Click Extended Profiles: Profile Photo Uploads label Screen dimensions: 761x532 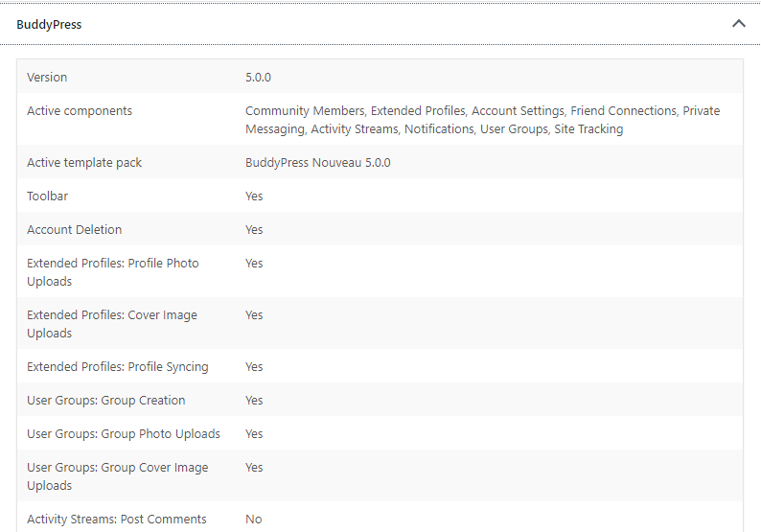tap(113, 272)
